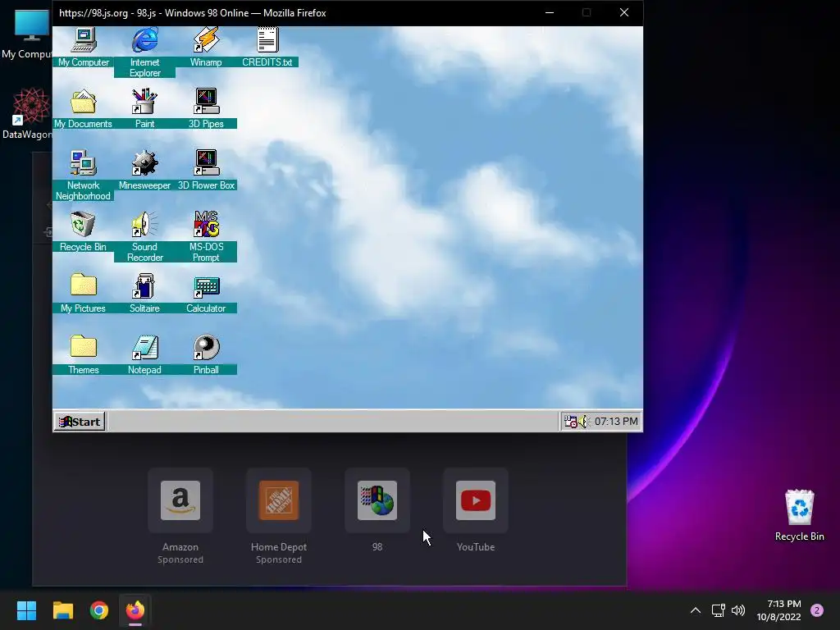Click the Windows 98 Start button

[x=80, y=422]
